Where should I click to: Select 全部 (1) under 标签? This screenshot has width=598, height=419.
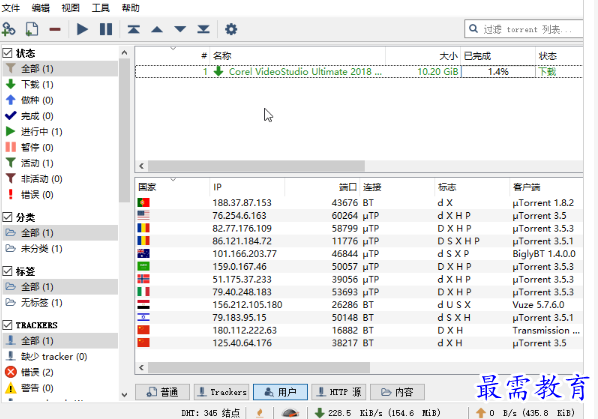click(x=60, y=287)
